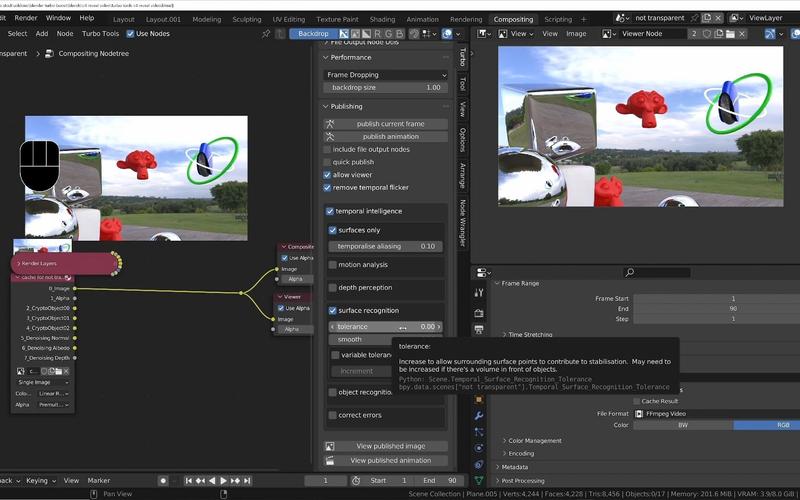Image resolution: width=800 pixels, height=500 pixels.
Task: Toggle the temporal intelligence checkbox
Action: tap(330, 211)
